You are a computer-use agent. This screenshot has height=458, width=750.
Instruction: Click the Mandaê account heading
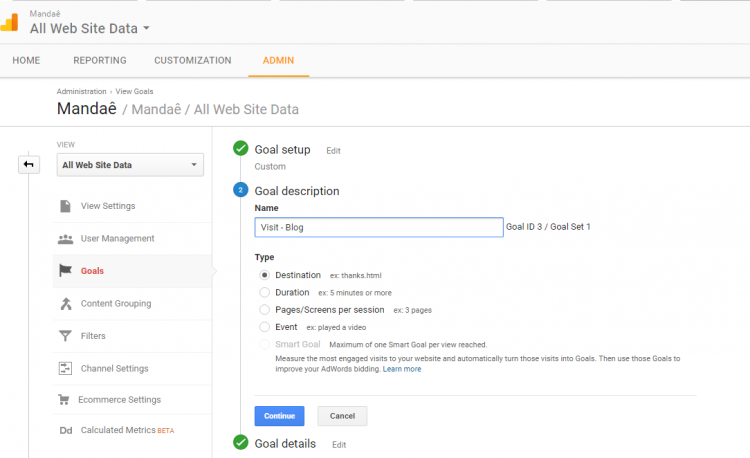click(87, 109)
